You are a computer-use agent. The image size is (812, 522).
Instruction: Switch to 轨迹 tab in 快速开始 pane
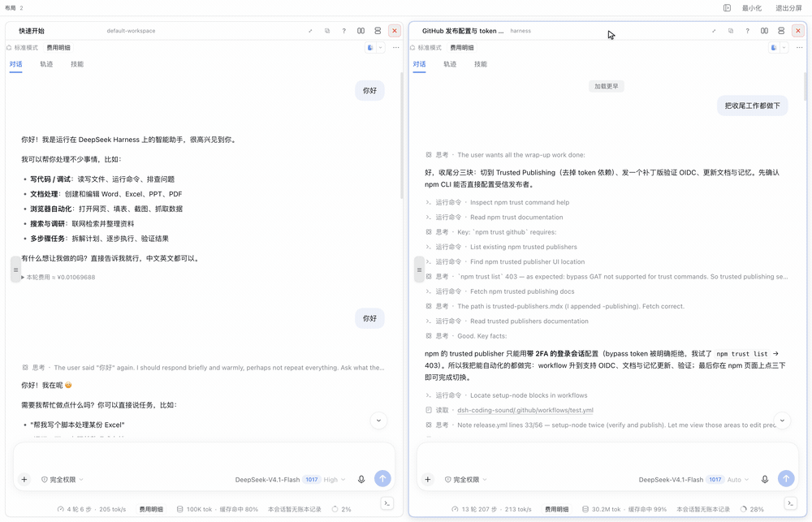coord(46,64)
